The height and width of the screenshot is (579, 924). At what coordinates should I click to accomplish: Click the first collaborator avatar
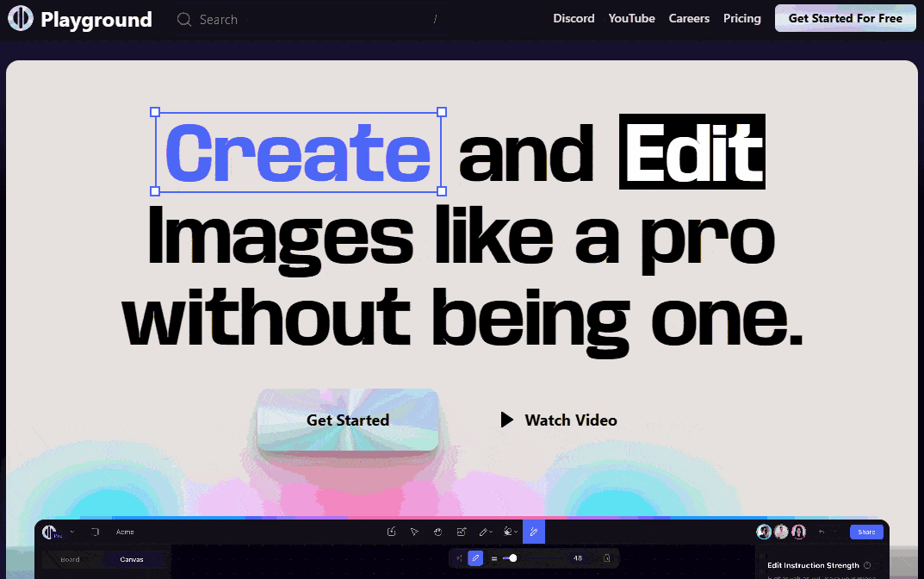pyautogui.click(x=764, y=532)
